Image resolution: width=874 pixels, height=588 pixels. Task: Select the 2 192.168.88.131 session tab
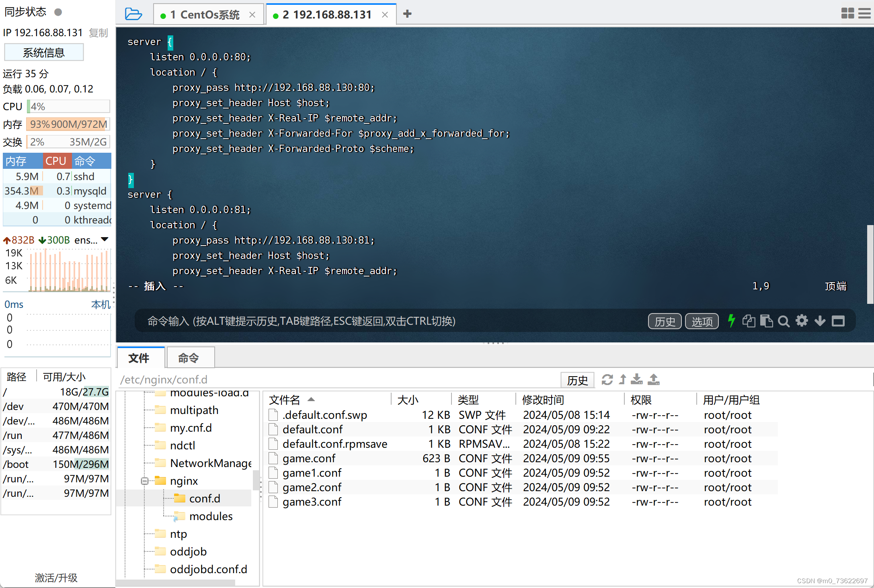click(331, 14)
